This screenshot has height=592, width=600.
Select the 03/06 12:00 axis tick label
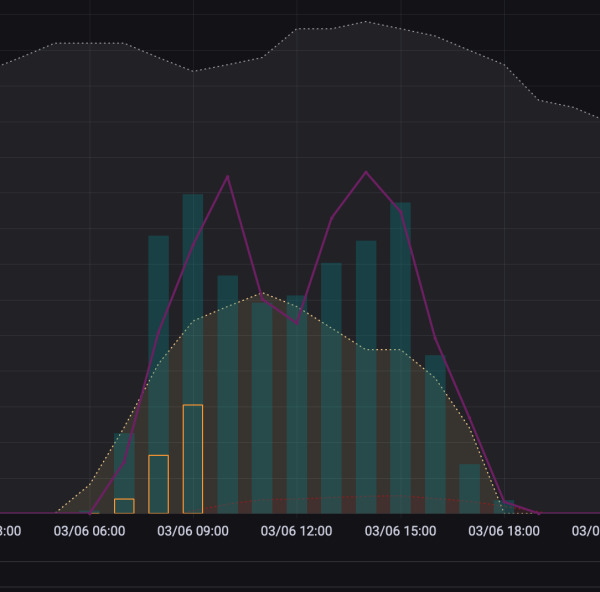click(296, 531)
